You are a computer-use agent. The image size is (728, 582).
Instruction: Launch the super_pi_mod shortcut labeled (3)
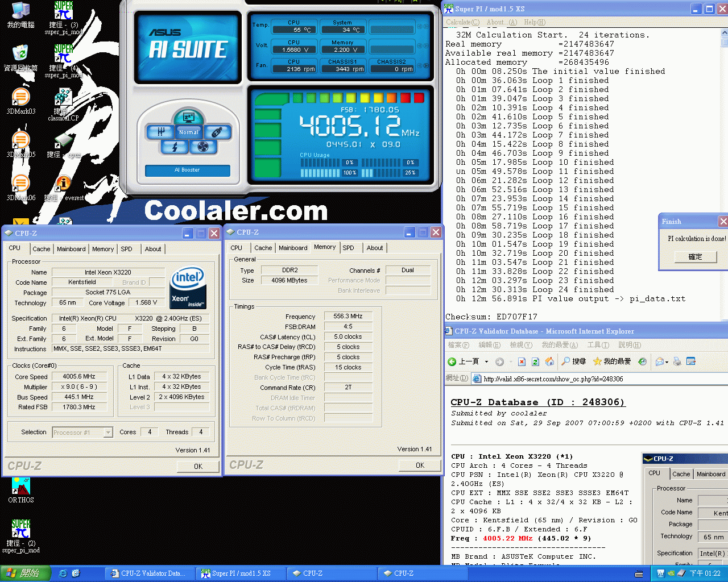[64, 18]
